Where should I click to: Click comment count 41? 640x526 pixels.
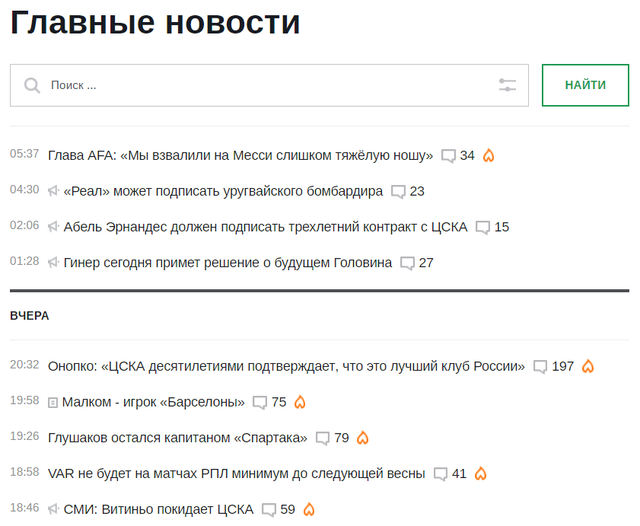tap(459, 473)
